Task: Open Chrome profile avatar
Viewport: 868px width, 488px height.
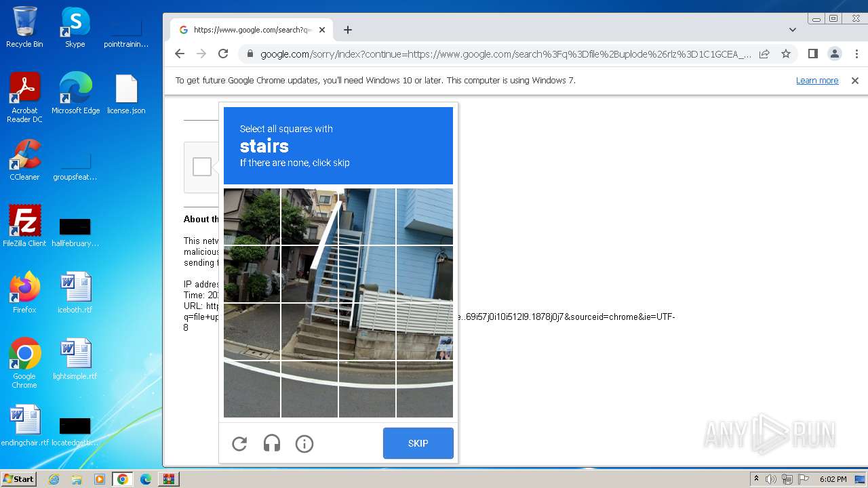Action: [835, 54]
